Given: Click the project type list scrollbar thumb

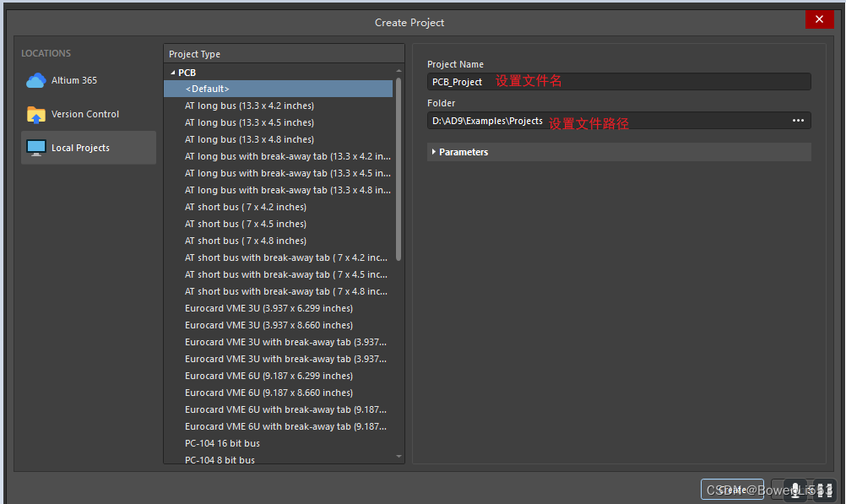Looking at the screenshot, I should (399, 169).
